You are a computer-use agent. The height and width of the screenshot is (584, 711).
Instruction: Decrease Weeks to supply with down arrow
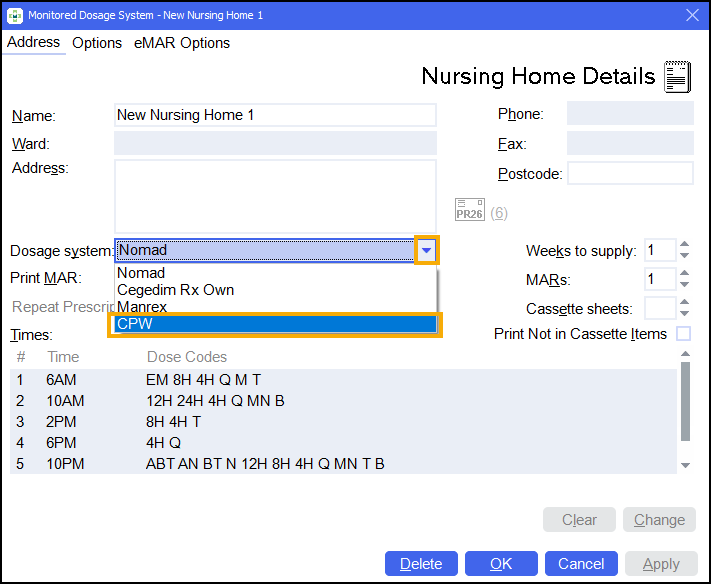coord(685,256)
